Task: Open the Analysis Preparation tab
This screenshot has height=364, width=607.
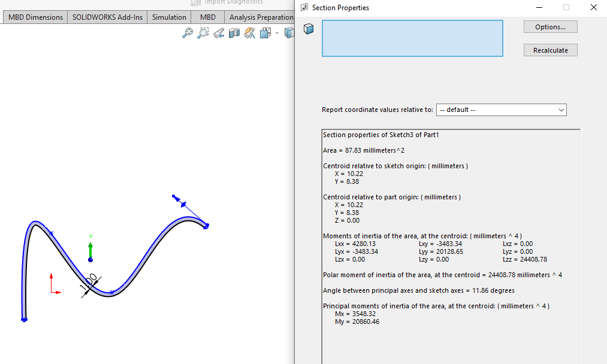Action: (261, 17)
